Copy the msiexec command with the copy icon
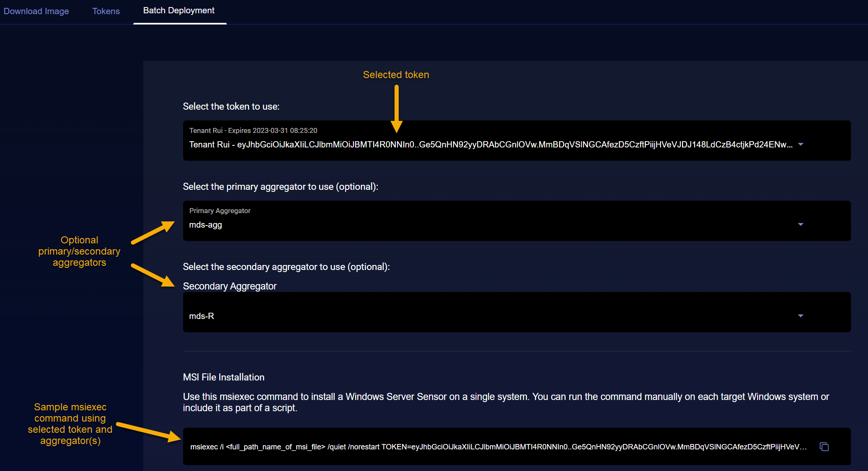 [x=824, y=446]
